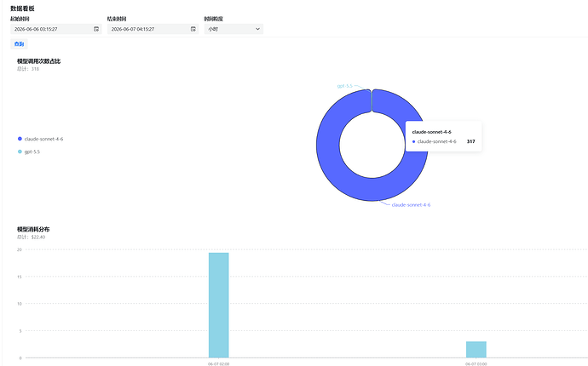Click the y-axis value 10
This screenshot has width=588, height=366.
[x=20, y=304]
